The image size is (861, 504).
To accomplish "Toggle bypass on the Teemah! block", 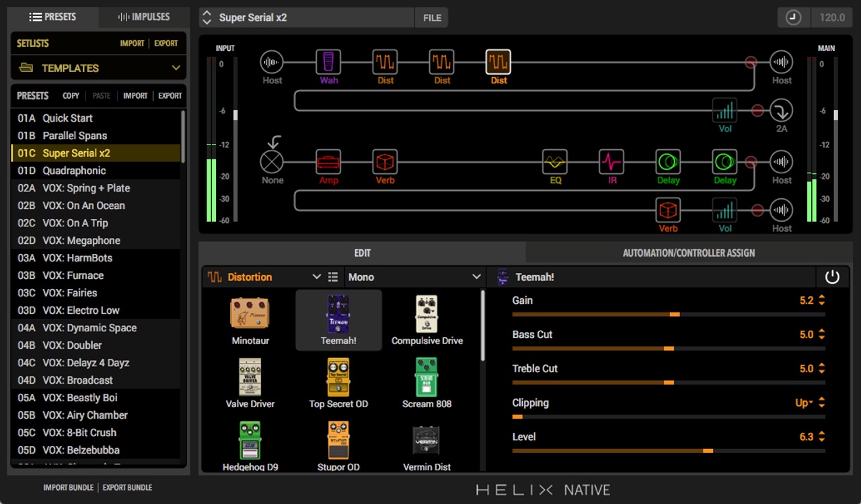I will coord(832,276).
